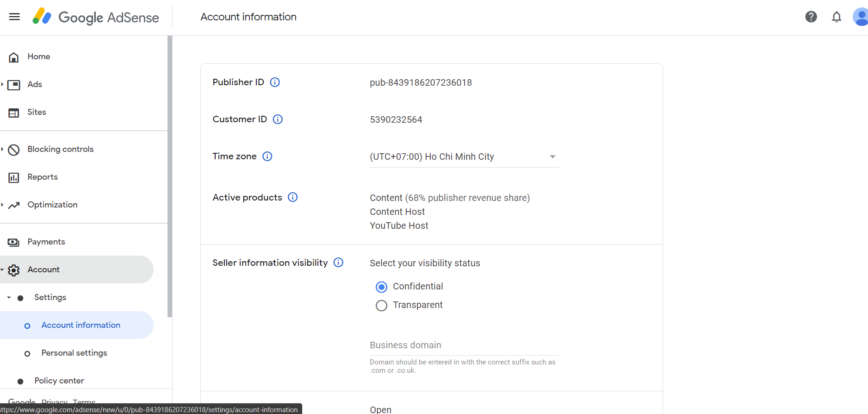Select the Transparent visibility option
Screen dimensions: 868x414
coord(381,306)
